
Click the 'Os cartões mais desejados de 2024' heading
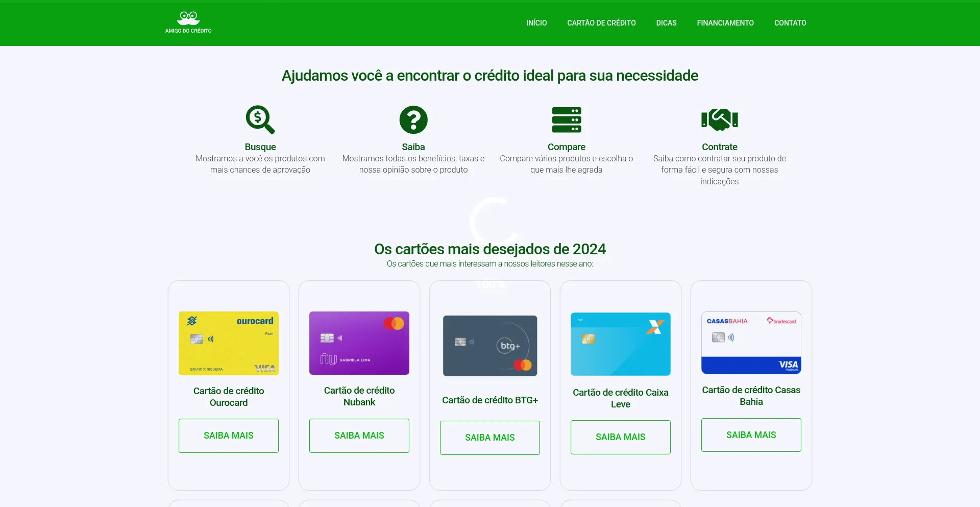pos(490,249)
